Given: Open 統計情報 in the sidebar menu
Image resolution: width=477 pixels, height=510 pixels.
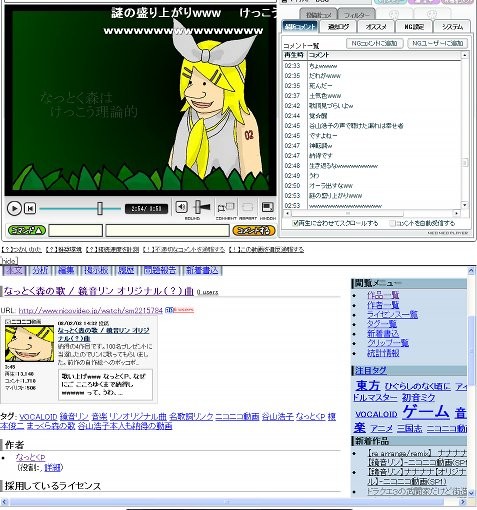Looking at the screenshot, I should 383,353.
